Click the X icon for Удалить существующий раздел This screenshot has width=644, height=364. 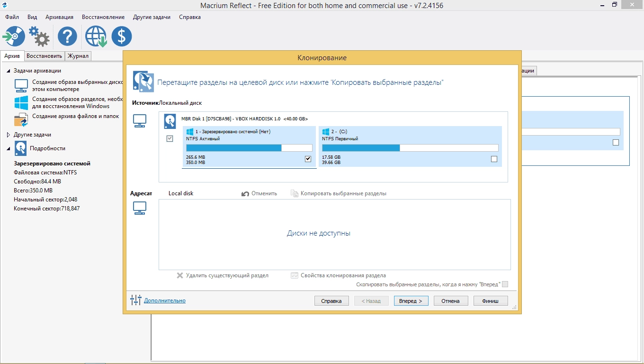(180, 275)
